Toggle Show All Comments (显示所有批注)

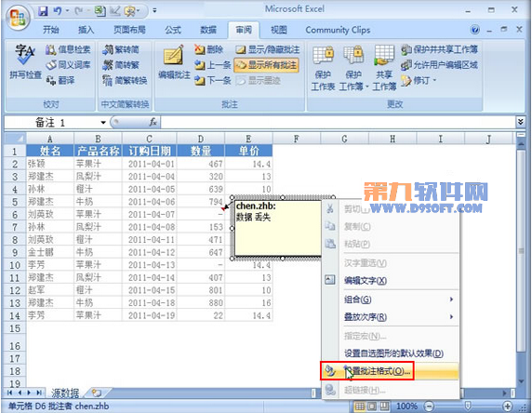click(x=266, y=65)
